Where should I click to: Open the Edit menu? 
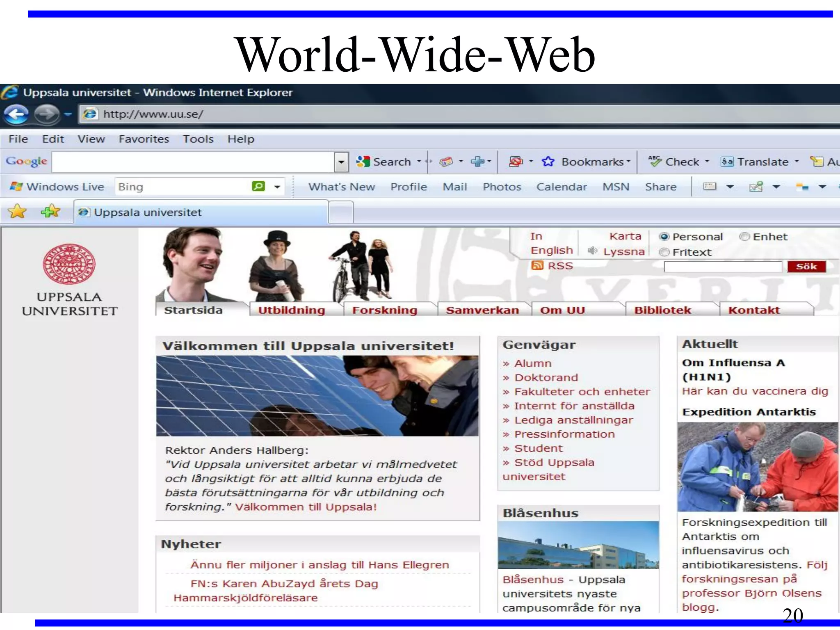53,139
